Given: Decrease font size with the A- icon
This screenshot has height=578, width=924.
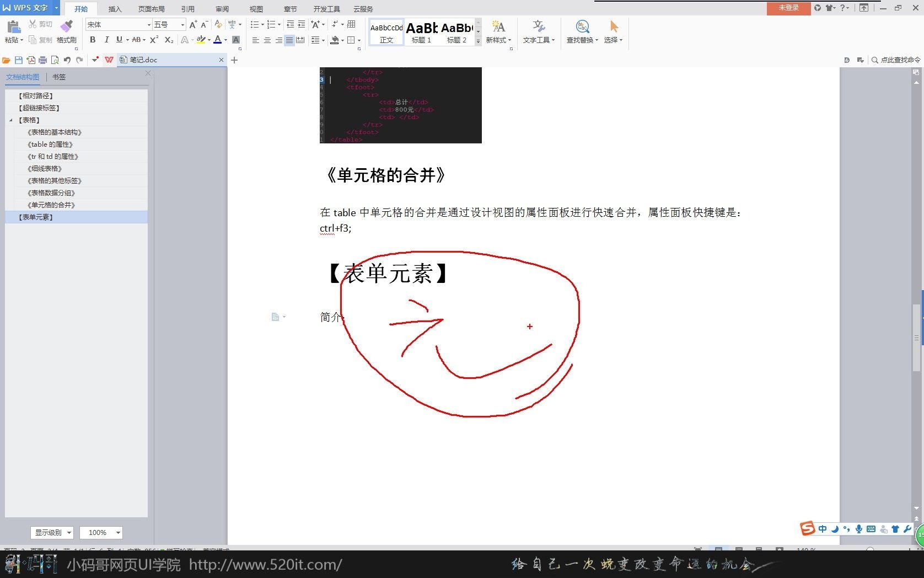Looking at the screenshot, I should click(x=205, y=24).
